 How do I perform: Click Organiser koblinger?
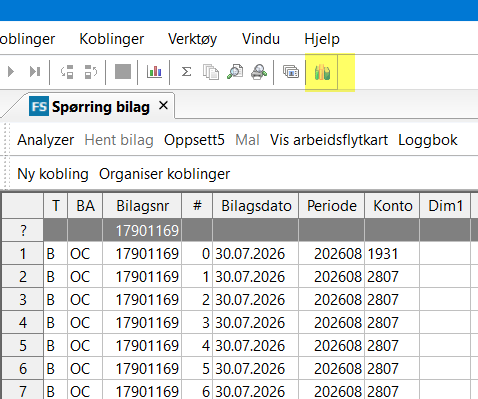(164, 174)
